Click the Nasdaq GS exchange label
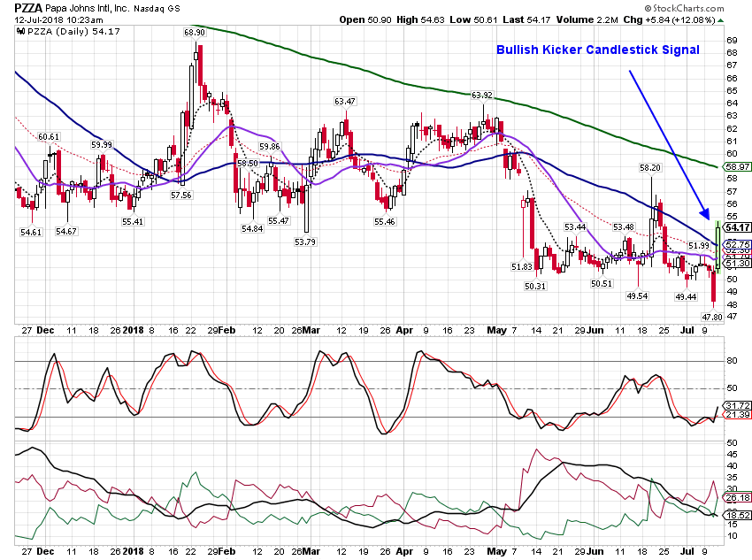The image size is (752, 560). tap(157, 9)
